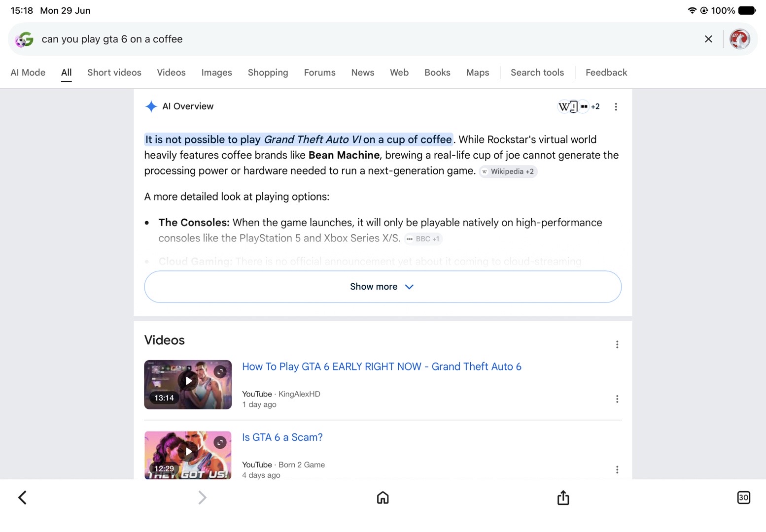Screen dimensions: 766x532
Task: Clear the search query with X icon
Action: coord(708,39)
